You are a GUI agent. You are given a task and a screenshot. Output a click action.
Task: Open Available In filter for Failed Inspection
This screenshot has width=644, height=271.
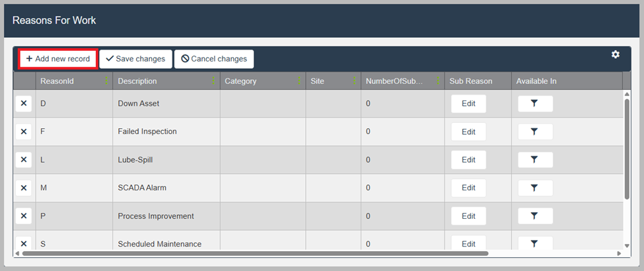click(x=534, y=132)
